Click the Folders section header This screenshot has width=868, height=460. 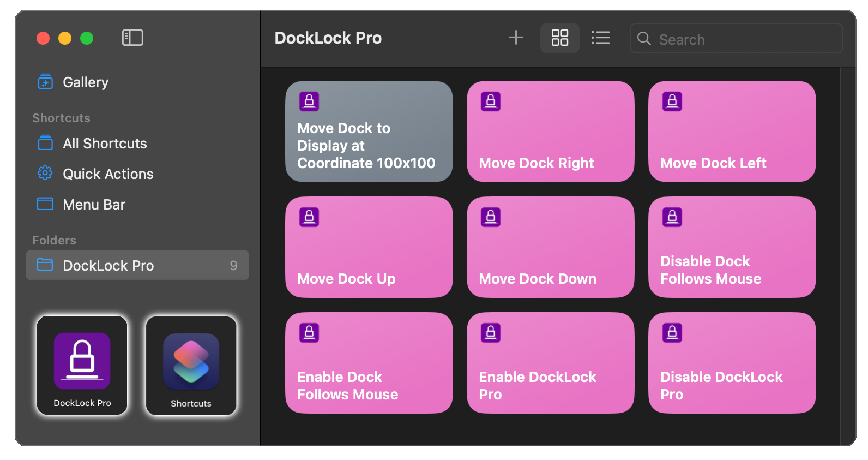coord(54,241)
